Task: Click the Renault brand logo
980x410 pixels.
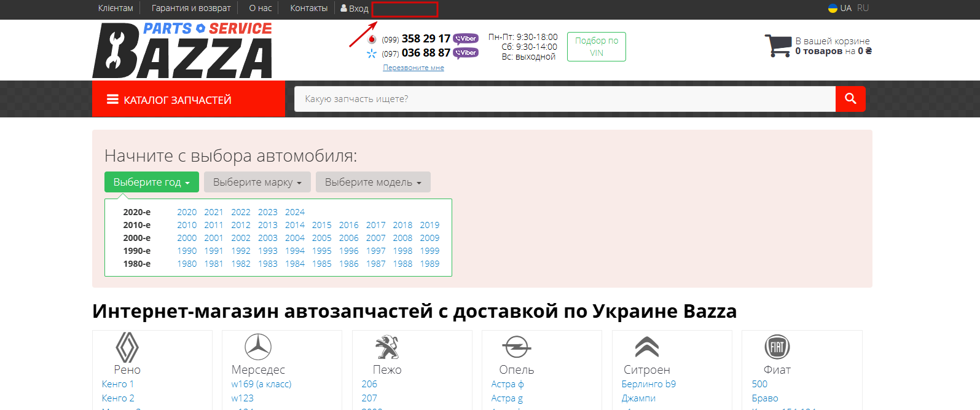Action: (127, 347)
